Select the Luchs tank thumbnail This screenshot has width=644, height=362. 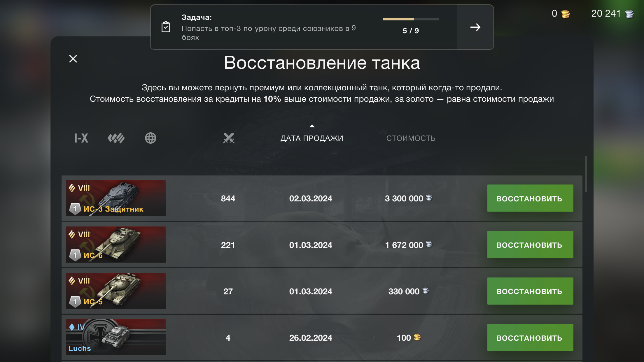(116, 337)
